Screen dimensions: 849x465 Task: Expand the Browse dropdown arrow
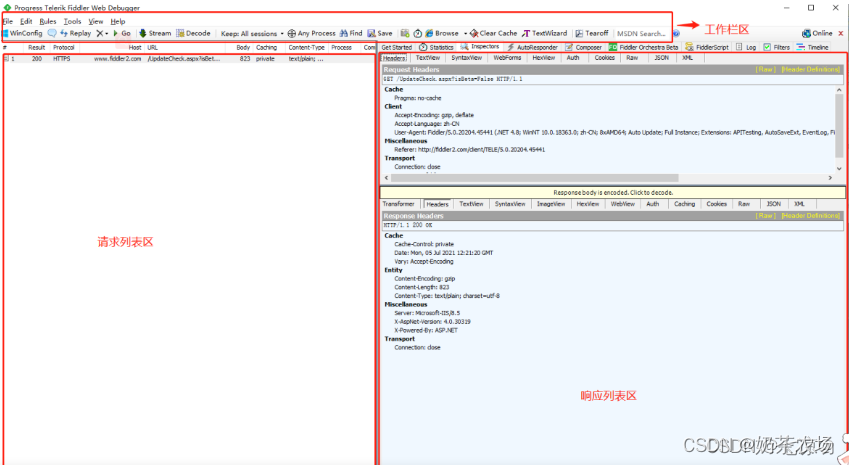pyautogui.click(x=465, y=34)
